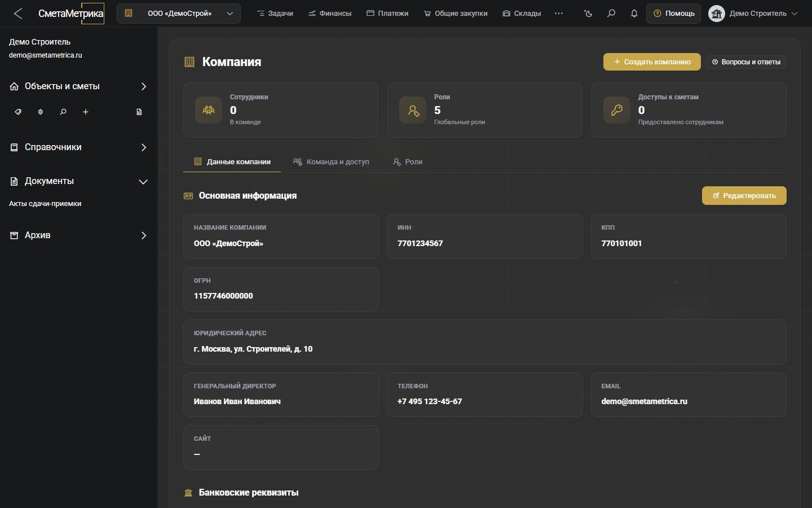Click the Сотрудники card team icon

click(x=209, y=110)
